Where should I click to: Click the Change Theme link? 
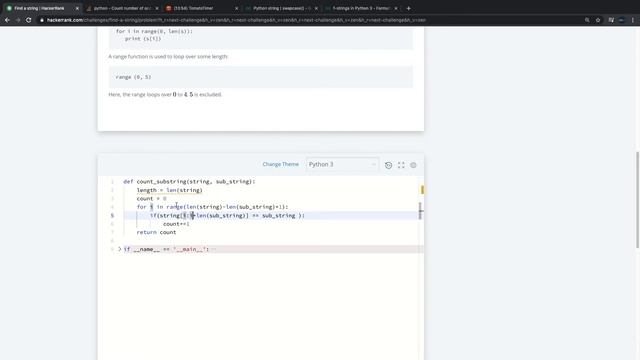point(280,164)
